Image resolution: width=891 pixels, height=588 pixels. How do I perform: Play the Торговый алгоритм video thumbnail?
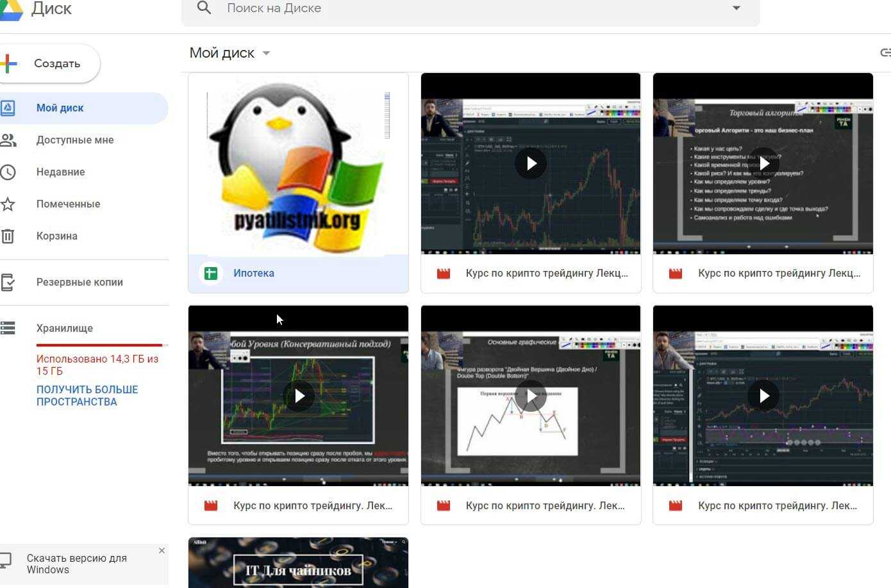click(x=763, y=163)
